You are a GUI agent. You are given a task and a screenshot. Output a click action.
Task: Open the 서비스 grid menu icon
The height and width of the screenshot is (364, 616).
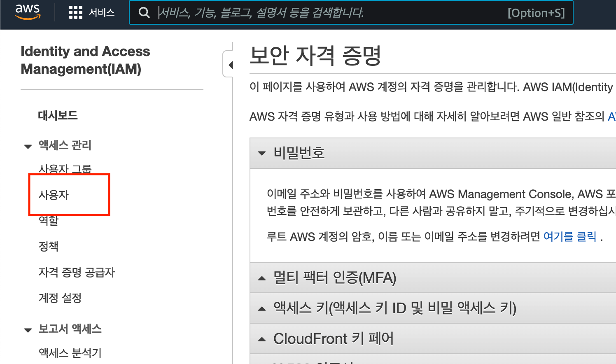[76, 13]
